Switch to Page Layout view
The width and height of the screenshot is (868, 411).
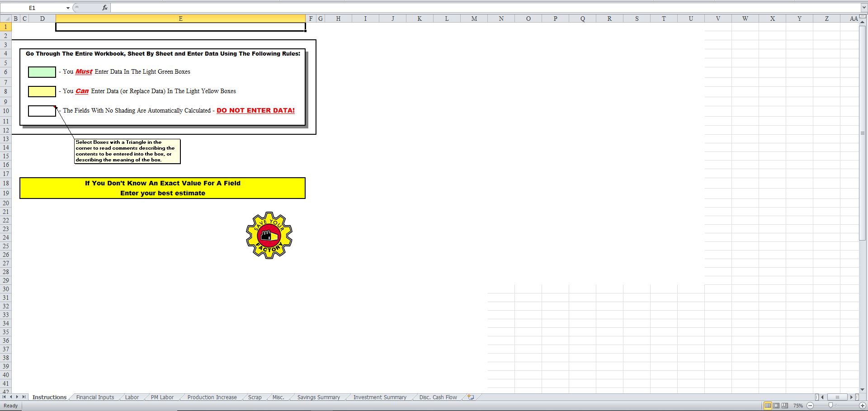pyautogui.click(x=776, y=406)
